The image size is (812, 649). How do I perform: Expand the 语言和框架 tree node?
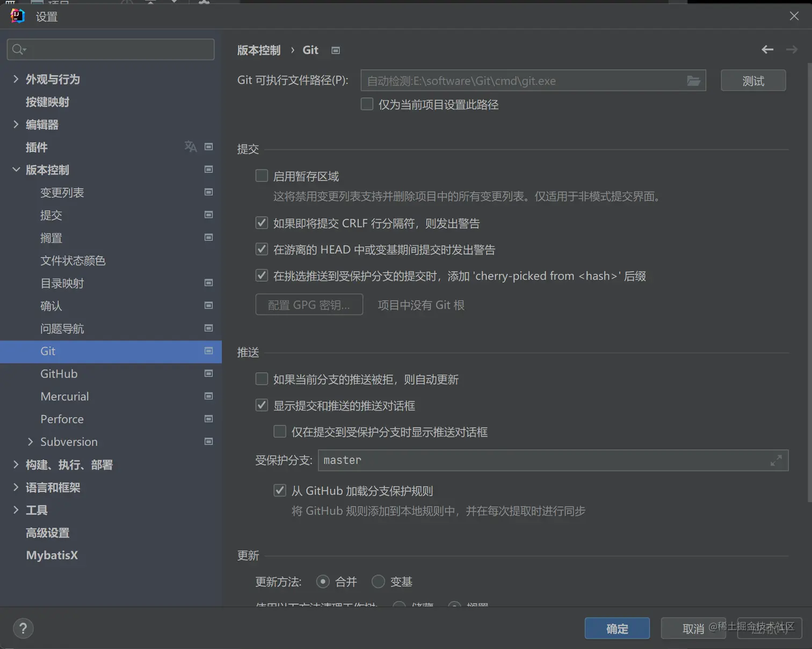(x=16, y=487)
